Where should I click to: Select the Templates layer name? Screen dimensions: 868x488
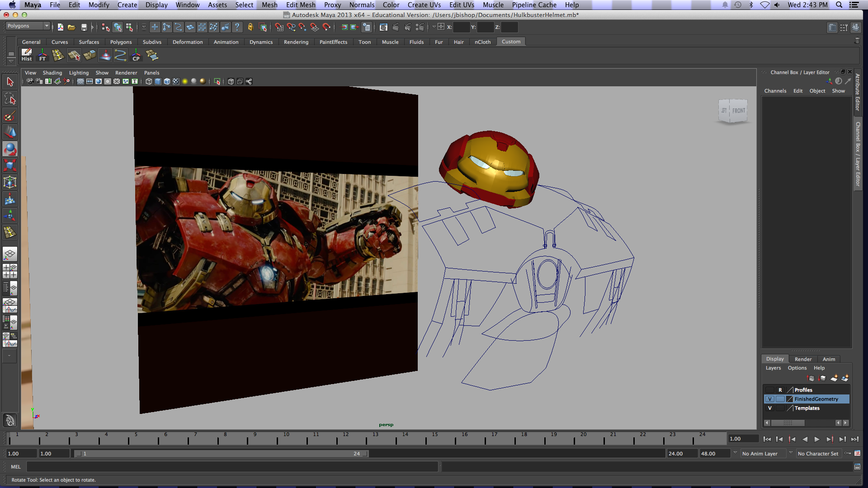click(x=807, y=408)
